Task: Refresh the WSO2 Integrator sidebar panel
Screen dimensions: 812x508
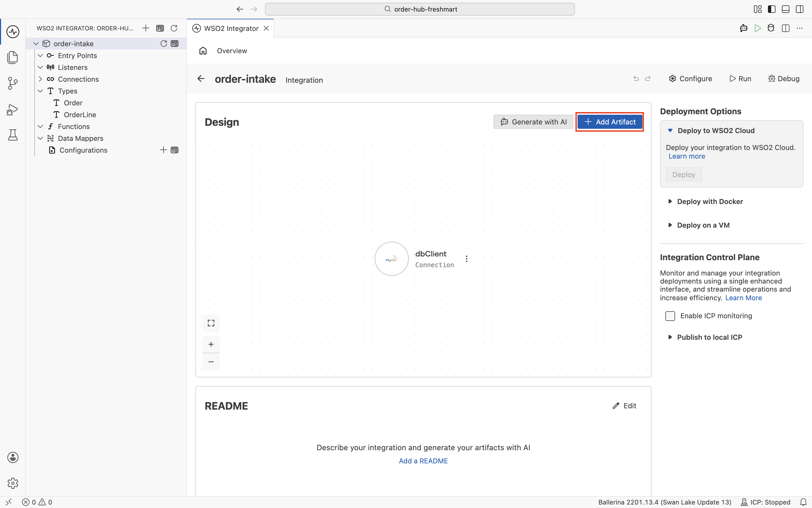Action: pyautogui.click(x=174, y=28)
